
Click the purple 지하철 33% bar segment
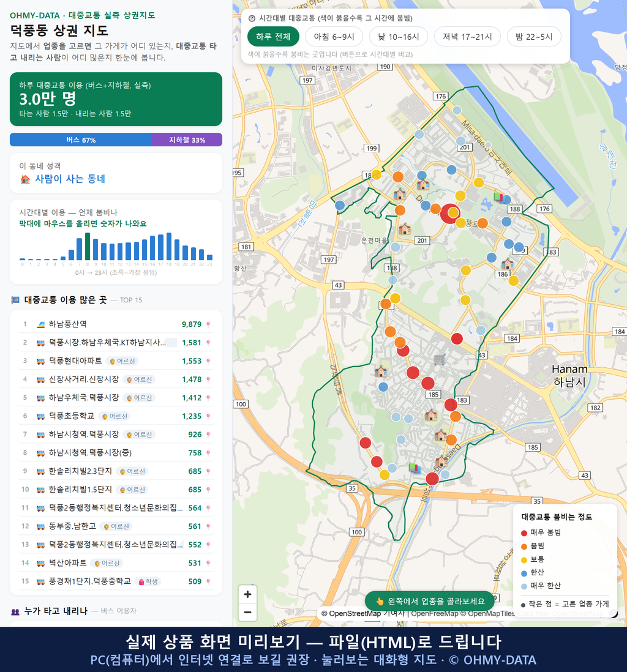187,140
